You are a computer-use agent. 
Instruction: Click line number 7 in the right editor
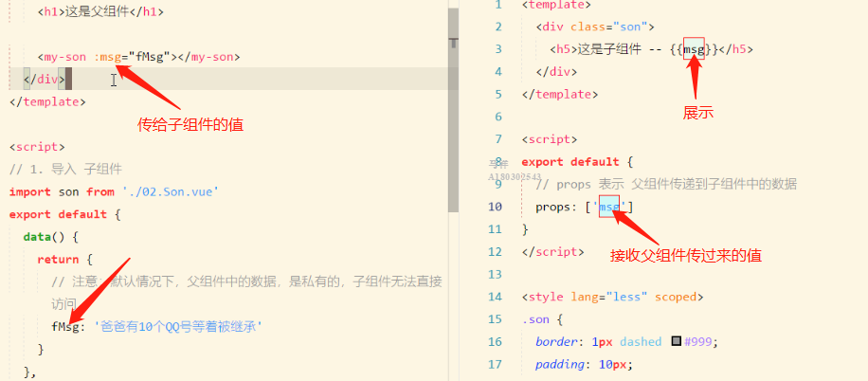click(x=498, y=139)
